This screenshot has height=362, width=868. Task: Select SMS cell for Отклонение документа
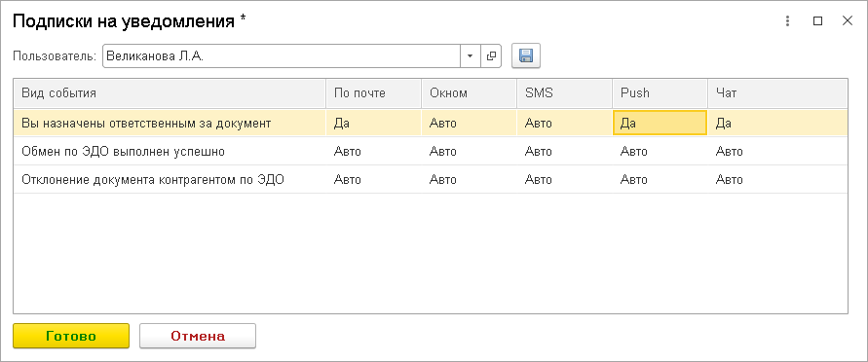click(x=565, y=180)
